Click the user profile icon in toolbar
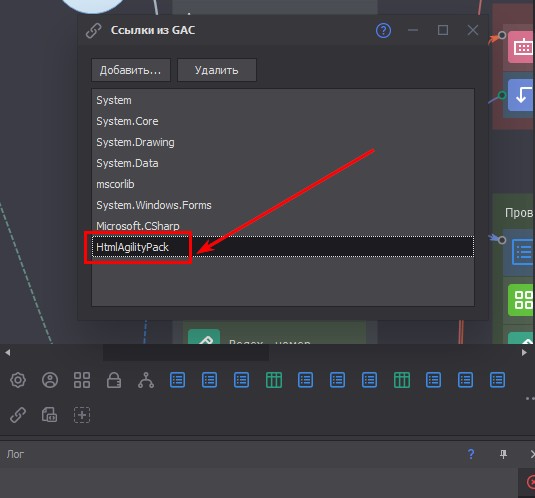The height and width of the screenshot is (498, 535). point(50,380)
